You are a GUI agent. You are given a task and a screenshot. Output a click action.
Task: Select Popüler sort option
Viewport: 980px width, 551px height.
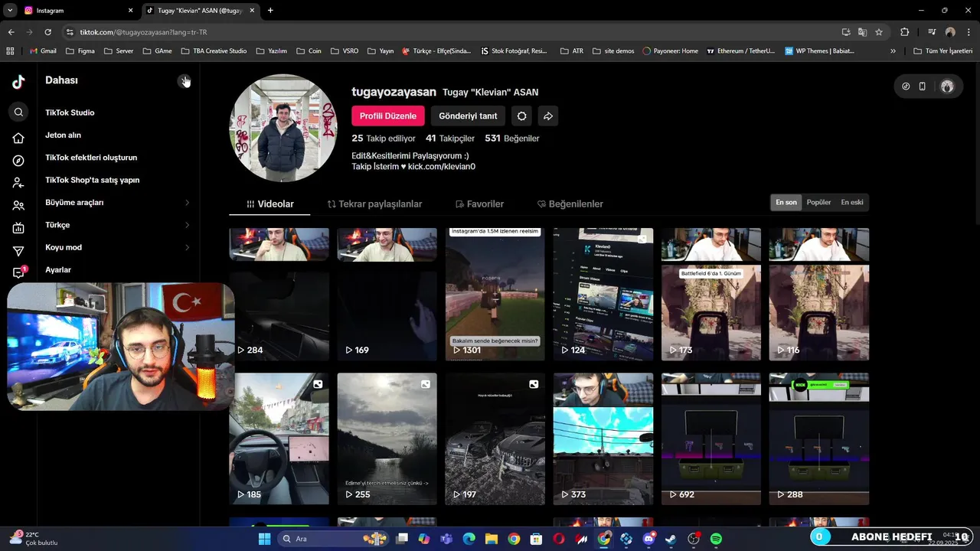818,203
